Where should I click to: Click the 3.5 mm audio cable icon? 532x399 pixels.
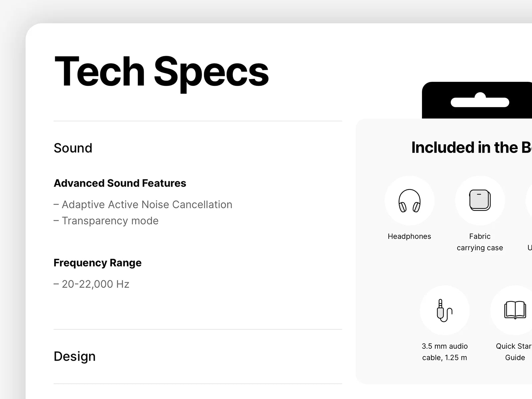point(445,310)
